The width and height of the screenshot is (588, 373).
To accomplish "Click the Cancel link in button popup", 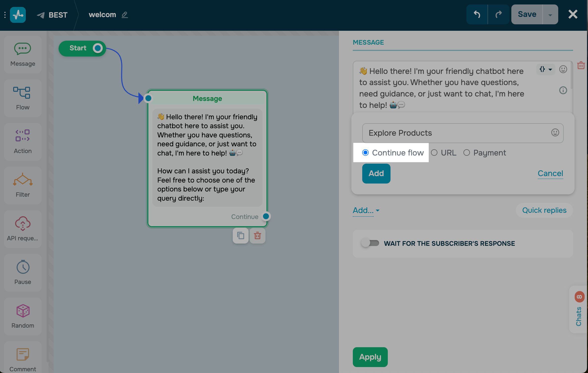I will tap(550, 173).
